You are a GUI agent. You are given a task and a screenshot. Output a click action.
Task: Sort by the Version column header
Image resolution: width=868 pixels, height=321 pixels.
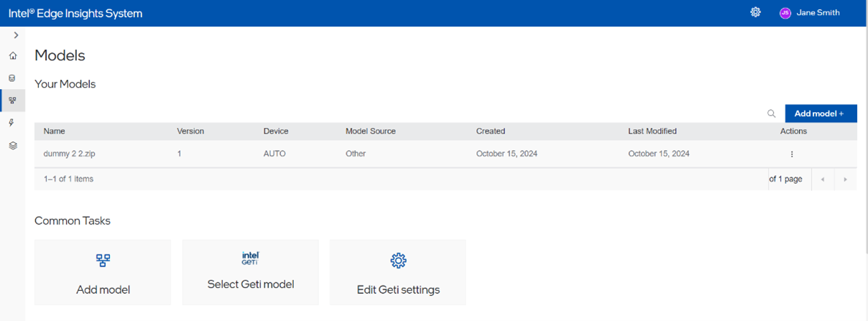pyautogui.click(x=190, y=131)
